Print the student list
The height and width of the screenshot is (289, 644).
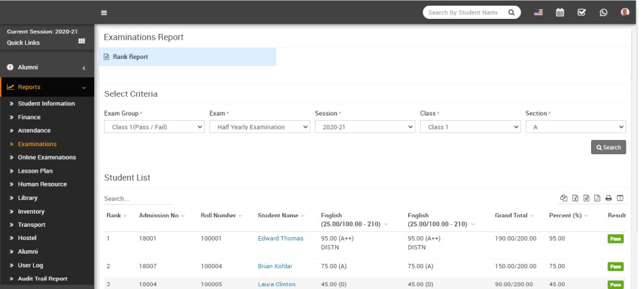pos(609,199)
